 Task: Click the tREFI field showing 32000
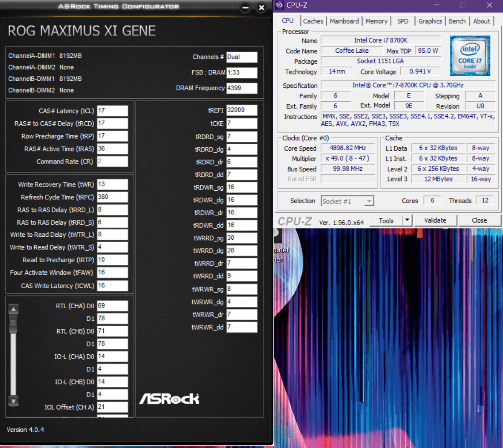242,110
